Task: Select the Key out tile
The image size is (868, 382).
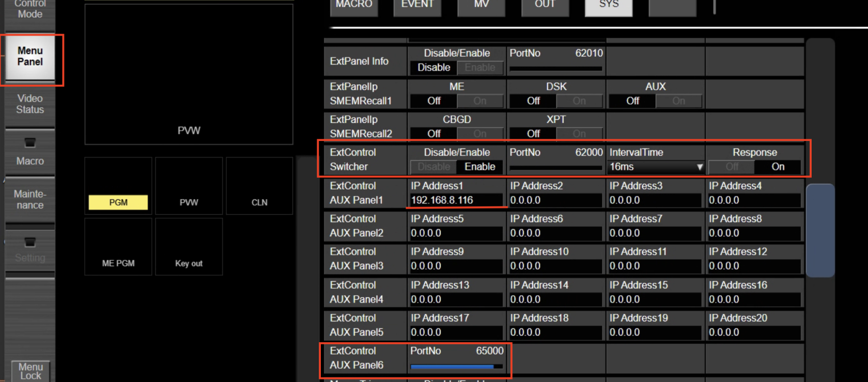Action: pos(189,247)
